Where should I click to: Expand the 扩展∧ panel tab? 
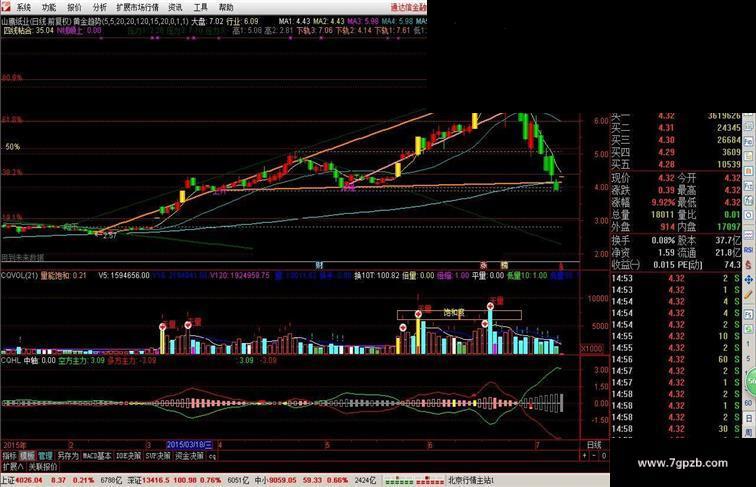(x=13, y=466)
